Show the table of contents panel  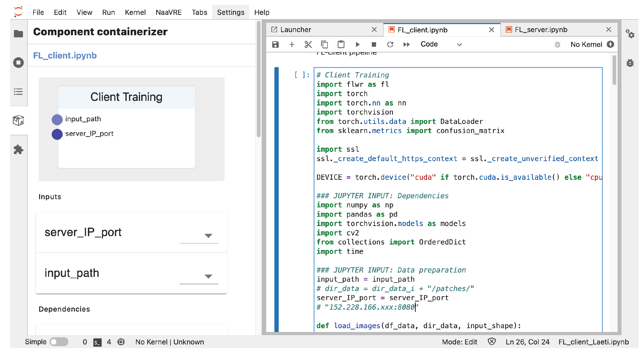pyautogui.click(x=18, y=92)
